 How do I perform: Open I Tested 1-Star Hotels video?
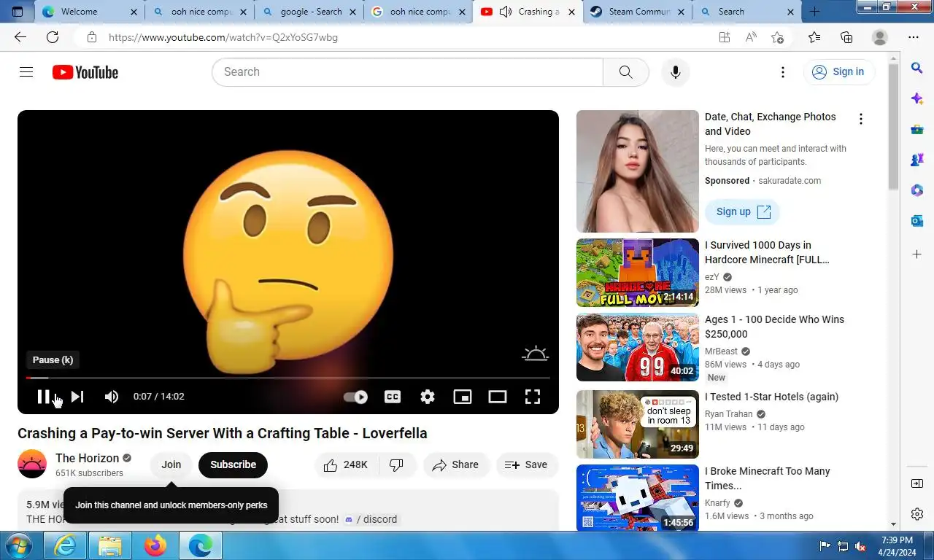(x=771, y=397)
